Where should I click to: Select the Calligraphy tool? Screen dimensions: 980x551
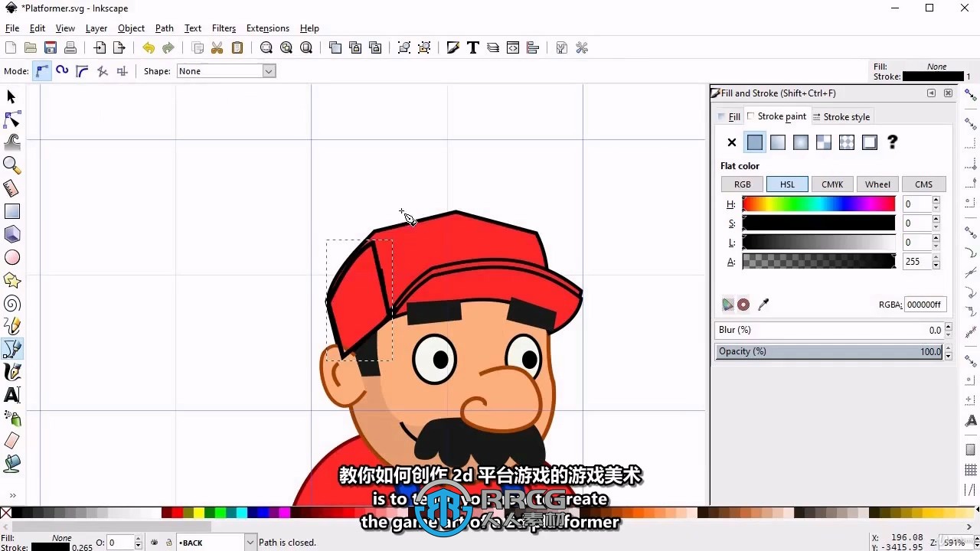11,372
